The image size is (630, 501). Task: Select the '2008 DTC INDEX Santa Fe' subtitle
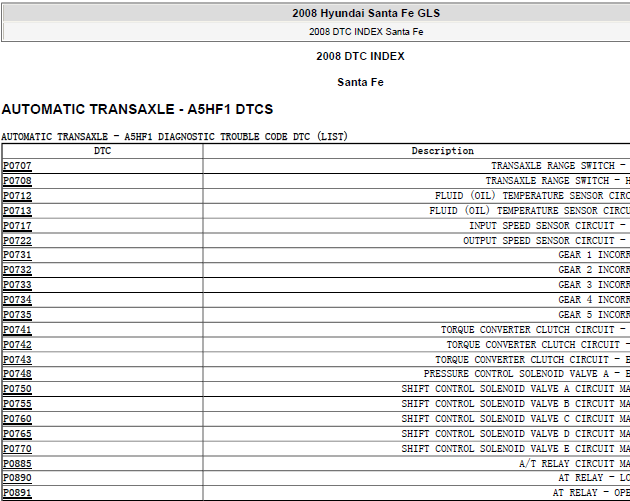[366, 32]
